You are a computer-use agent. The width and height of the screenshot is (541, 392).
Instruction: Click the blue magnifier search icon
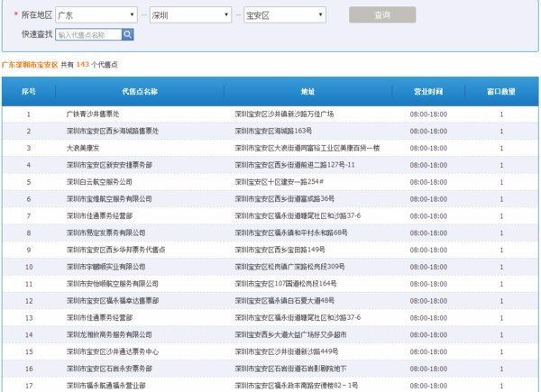(128, 34)
